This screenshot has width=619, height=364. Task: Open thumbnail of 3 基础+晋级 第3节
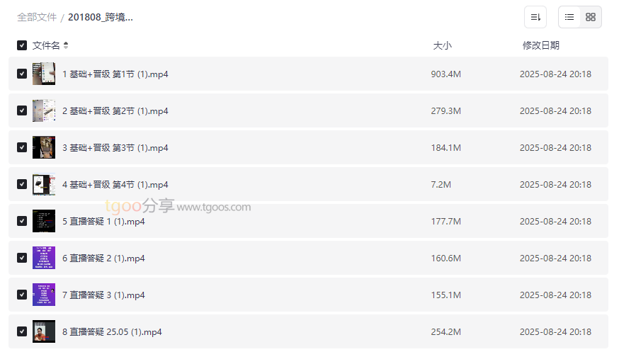pyautogui.click(x=44, y=147)
